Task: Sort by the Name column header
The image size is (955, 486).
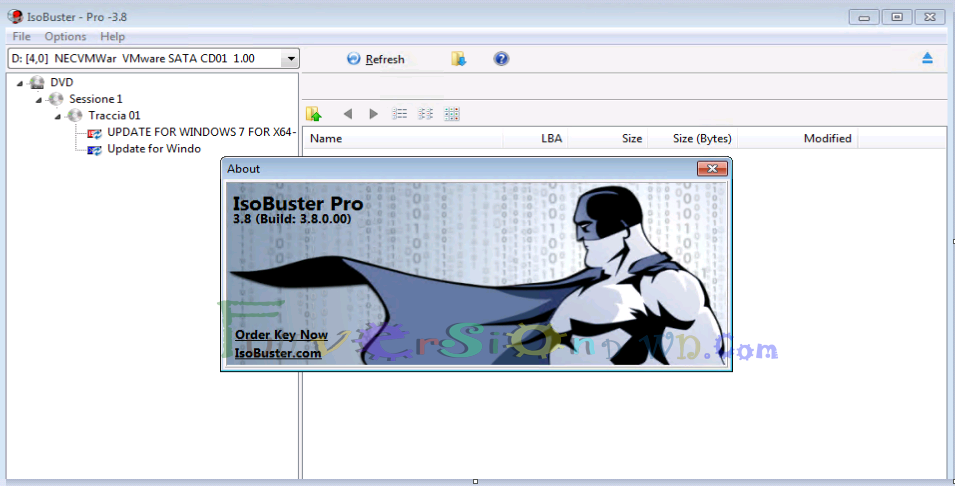Action: point(403,138)
